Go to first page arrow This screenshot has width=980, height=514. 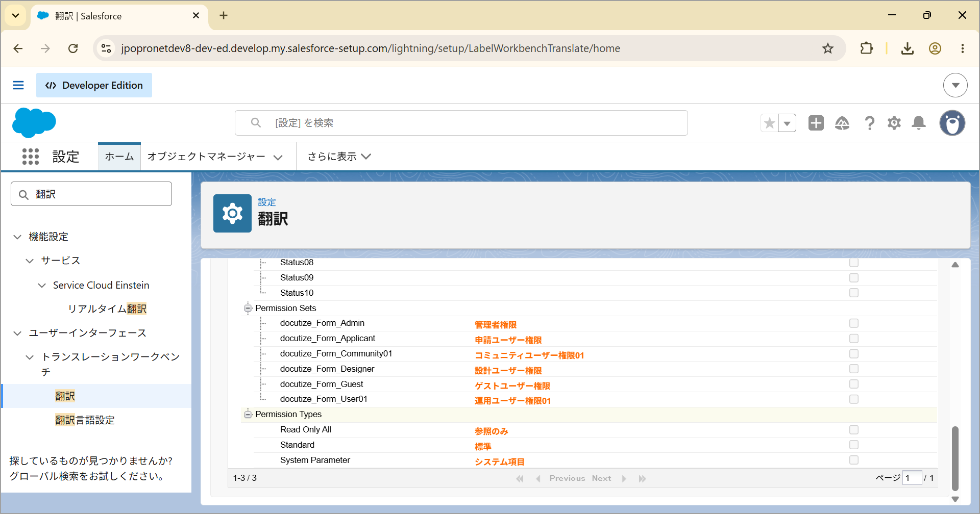pyautogui.click(x=520, y=478)
